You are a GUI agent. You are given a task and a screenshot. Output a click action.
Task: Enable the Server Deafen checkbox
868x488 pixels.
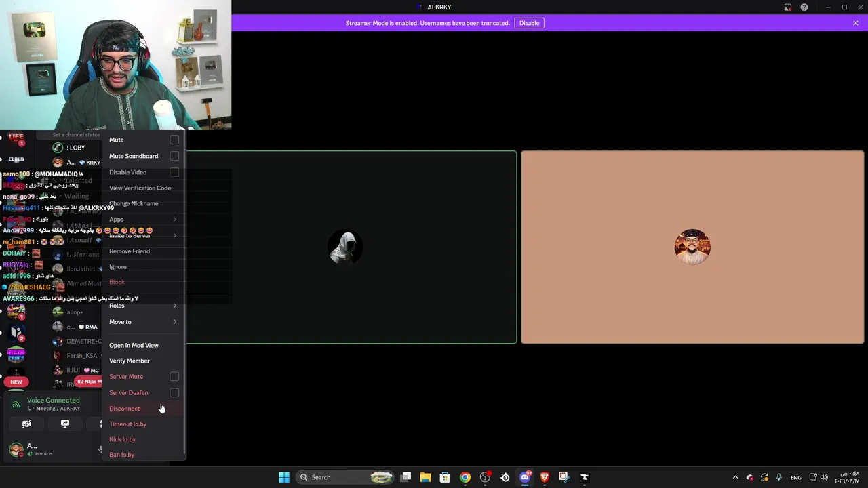tap(174, 392)
